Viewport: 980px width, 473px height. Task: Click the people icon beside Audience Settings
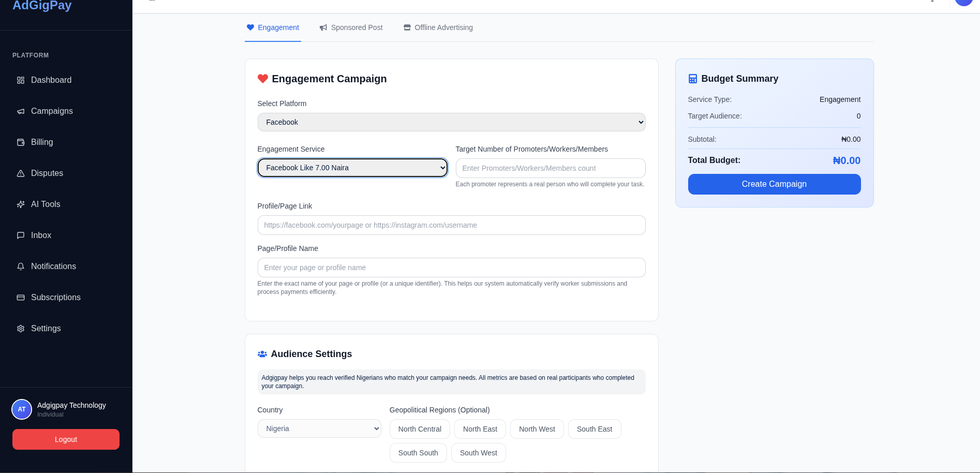[x=262, y=354]
